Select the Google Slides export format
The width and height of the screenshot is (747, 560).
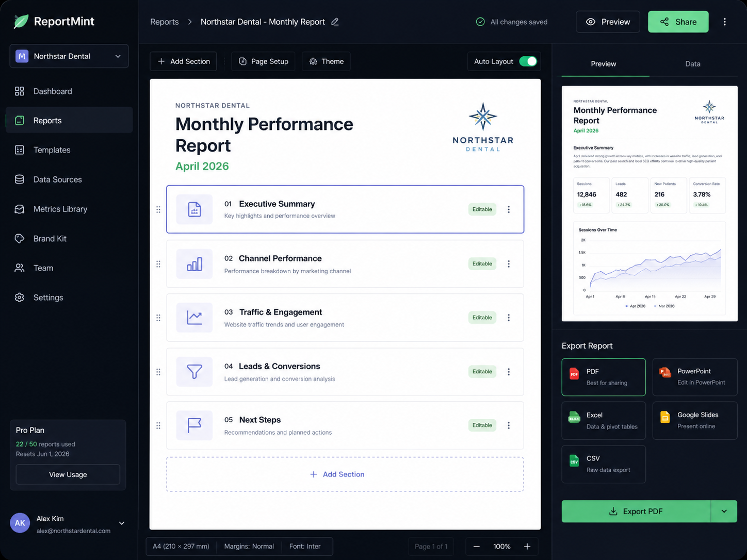(x=695, y=421)
